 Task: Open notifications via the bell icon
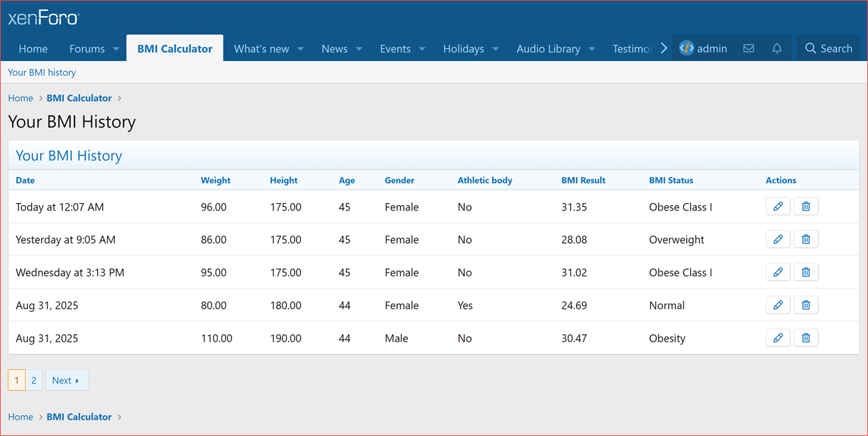point(776,48)
